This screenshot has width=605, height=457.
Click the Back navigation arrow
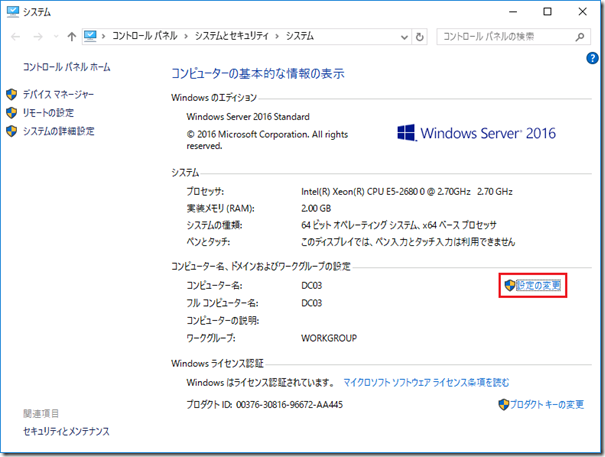point(14,36)
